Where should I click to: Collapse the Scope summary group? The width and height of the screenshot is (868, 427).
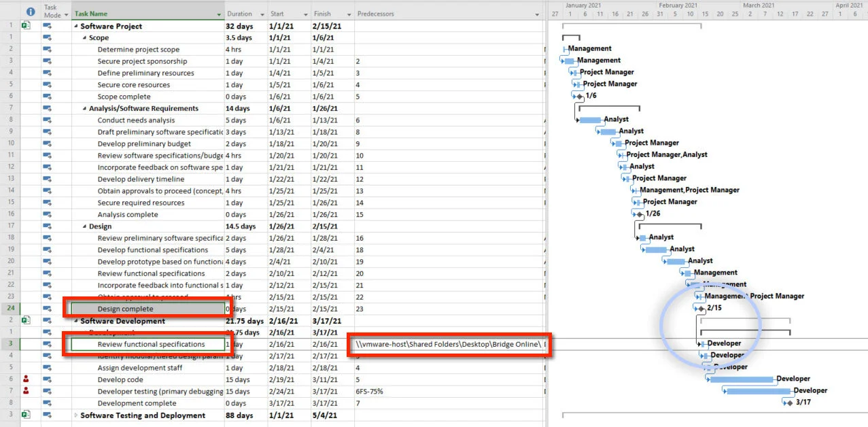coord(84,37)
